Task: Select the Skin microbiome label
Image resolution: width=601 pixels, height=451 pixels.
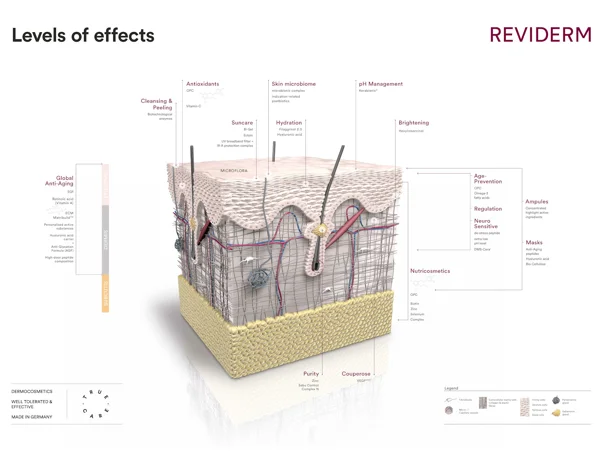Action: click(x=293, y=84)
